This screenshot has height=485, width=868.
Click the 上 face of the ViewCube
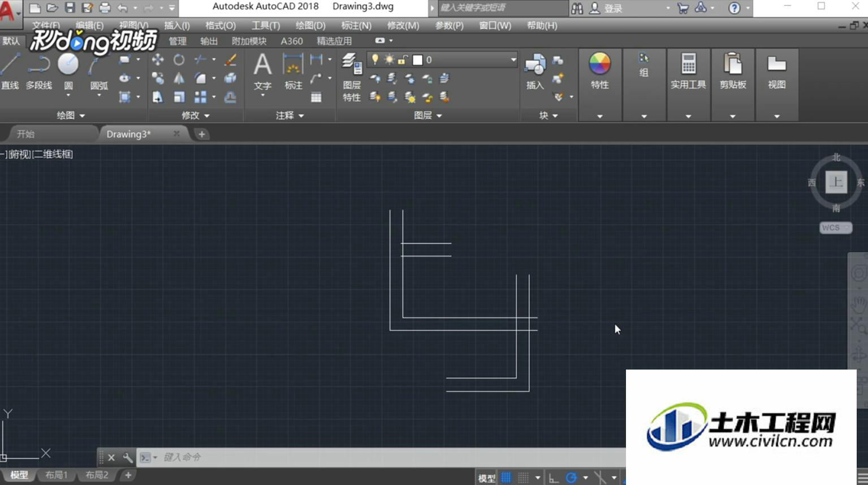click(x=836, y=182)
